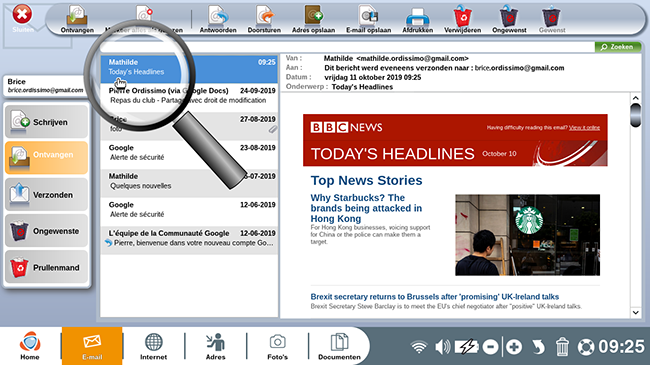Click the View it online link
The width and height of the screenshot is (650, 365).
[584, 127]
